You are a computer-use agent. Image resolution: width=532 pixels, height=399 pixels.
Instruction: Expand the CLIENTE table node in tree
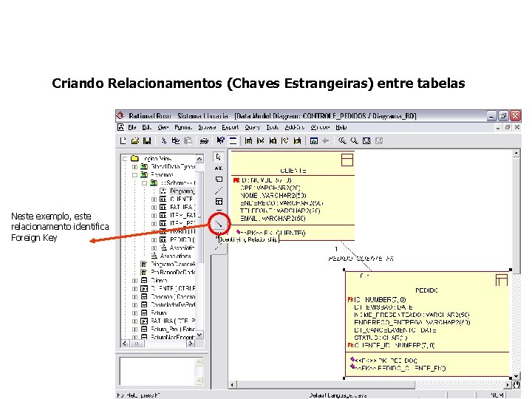pyautogui.click(x=154, y=199)
